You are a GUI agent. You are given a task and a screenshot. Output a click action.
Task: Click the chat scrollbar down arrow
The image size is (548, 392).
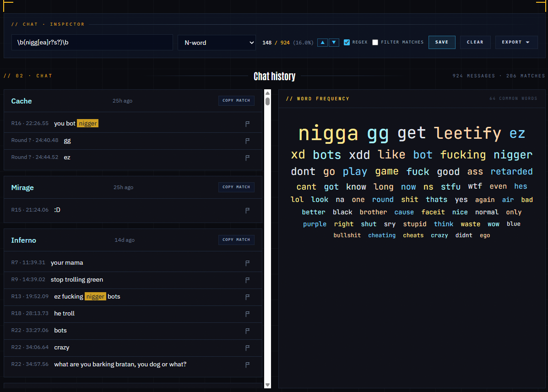point(268,385)
